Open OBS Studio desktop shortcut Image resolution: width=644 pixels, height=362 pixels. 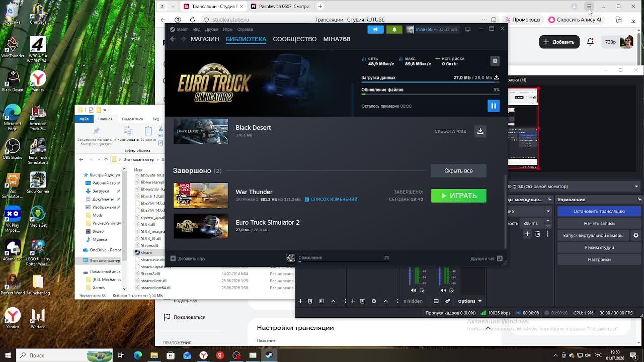(13, 150)
